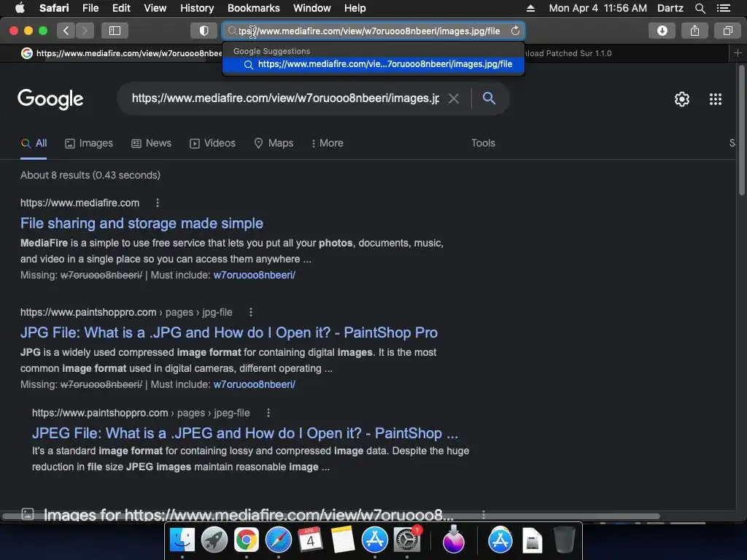
Task: Click the horizontal scrollbar at page bottom
Action: [x=330, y=516]
